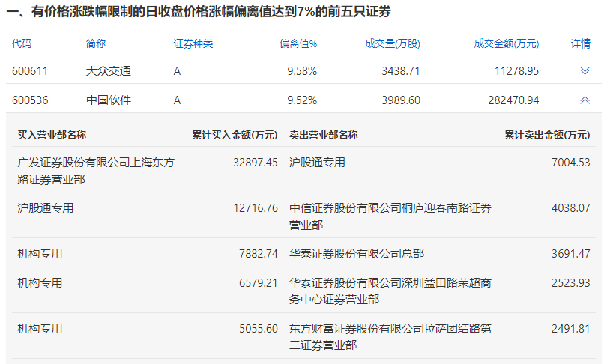Click turnover amount 11278.95
This screenshot has width=607, height=364.
516,71
